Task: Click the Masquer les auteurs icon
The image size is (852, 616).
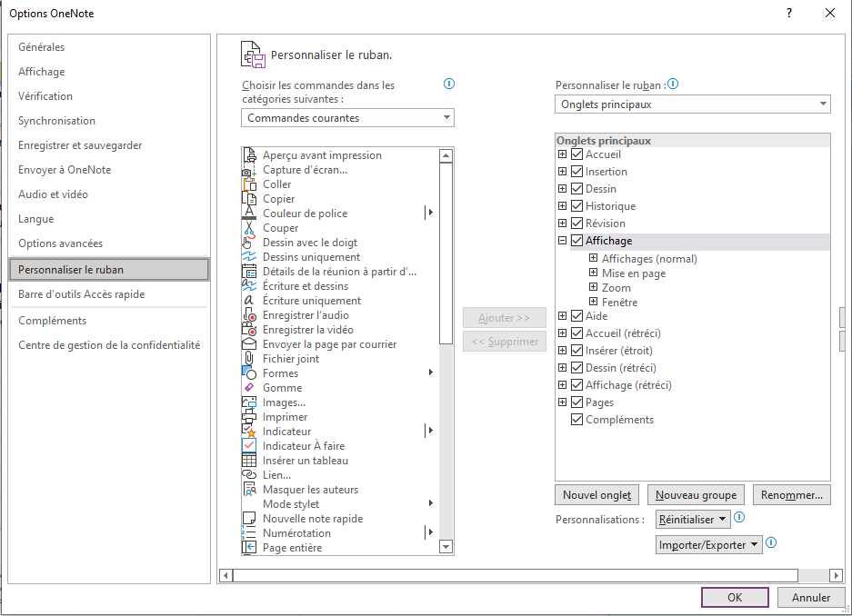Action: [x=249, y=490]
